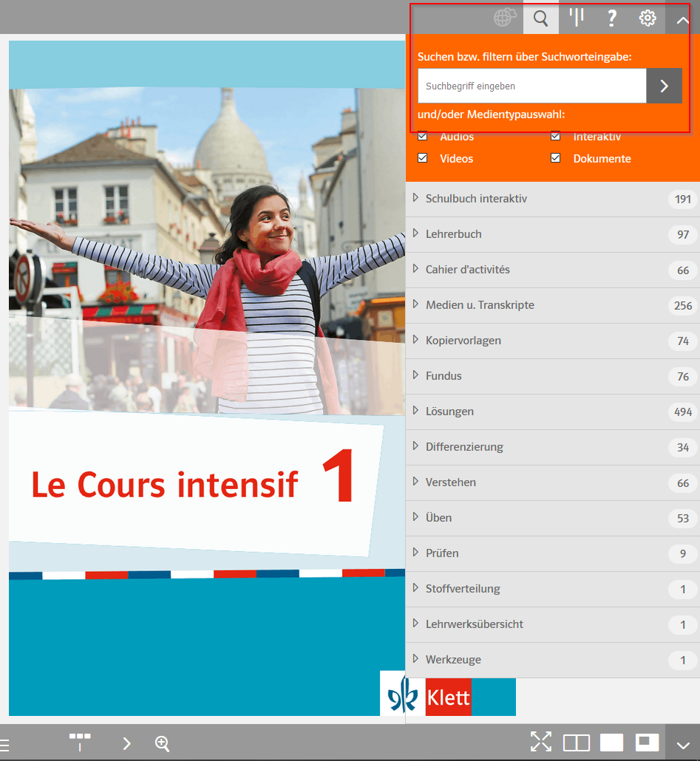
Task: Click the Klett publisher logo
Action: [x=448, y=697]
